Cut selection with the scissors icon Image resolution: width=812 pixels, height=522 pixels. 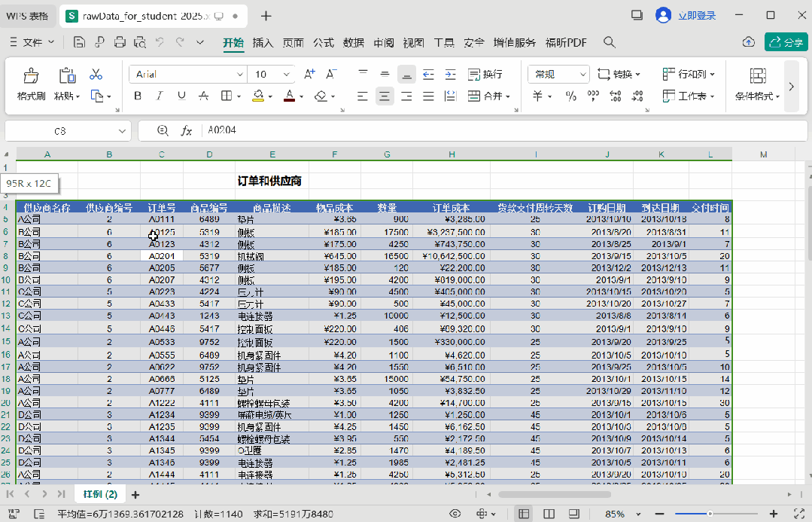[x=96, y=74]
